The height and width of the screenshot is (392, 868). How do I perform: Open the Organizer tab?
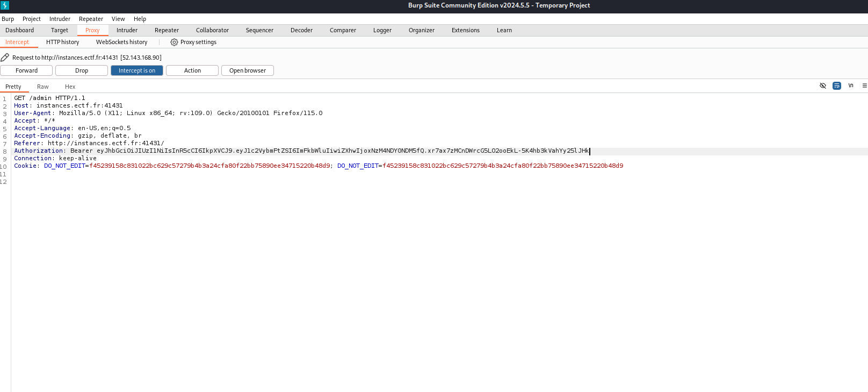(422, 30)
